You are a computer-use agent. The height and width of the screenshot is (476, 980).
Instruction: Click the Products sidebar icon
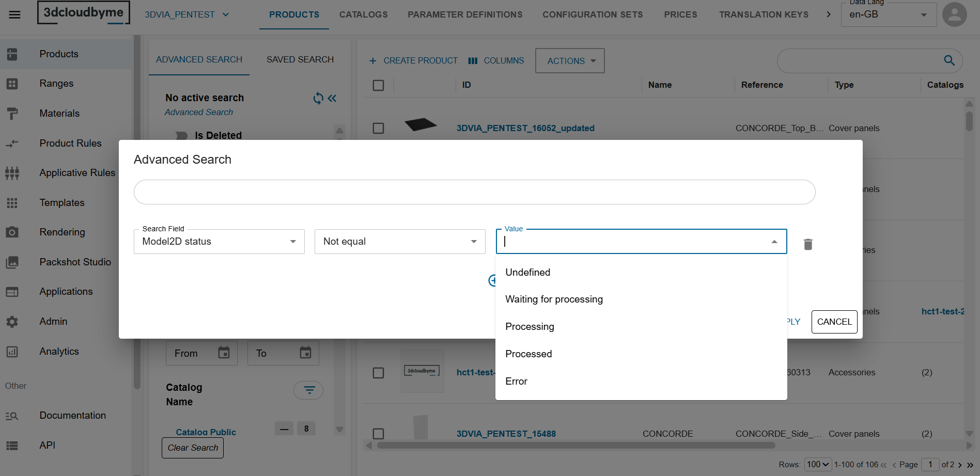click(x=12, y=54)
